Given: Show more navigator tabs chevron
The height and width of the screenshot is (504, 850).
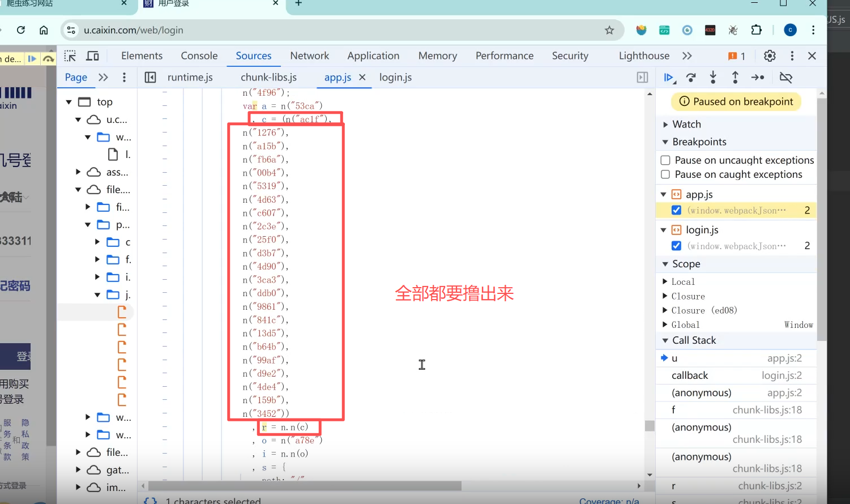Looking at the screenshot, I should click(x=103, y=77).
